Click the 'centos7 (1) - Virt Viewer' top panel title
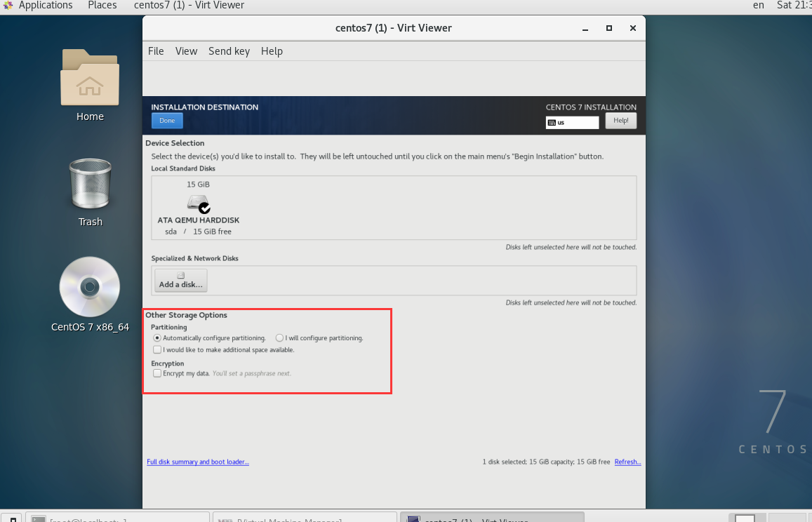Screen dimensions: 812x522 click(189, 5)
